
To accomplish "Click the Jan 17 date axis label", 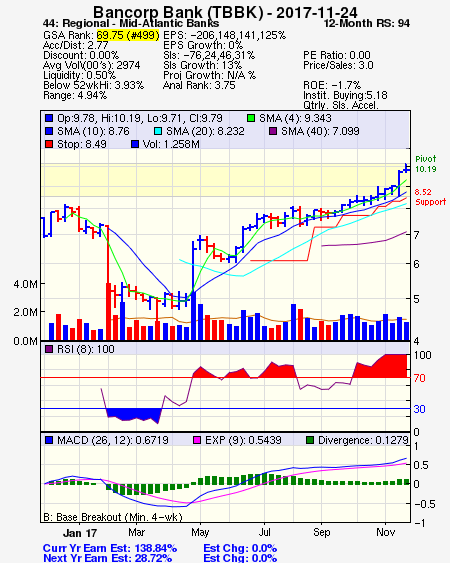I will (x=80, y=533).
